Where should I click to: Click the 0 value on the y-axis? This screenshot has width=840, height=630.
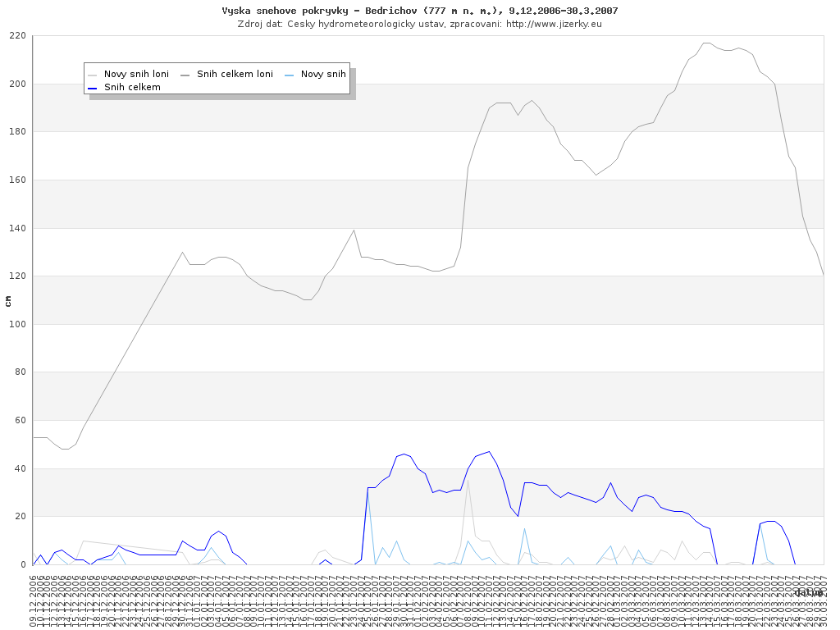tap(25, 564)
